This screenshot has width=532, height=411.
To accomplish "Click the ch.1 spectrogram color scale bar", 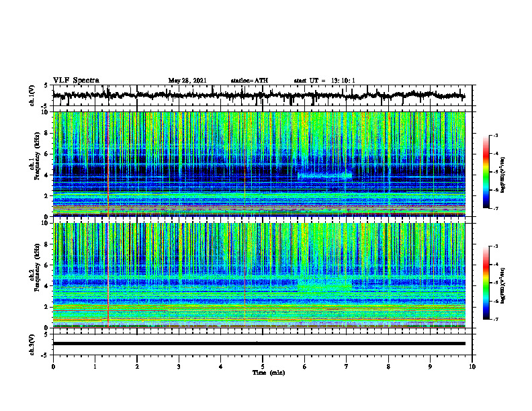I will pos(486,172).
